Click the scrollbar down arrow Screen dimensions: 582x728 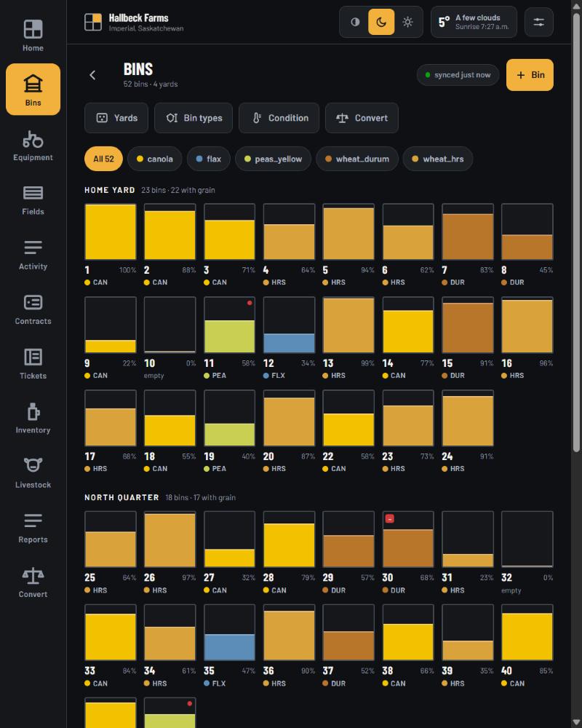[576, 723]
